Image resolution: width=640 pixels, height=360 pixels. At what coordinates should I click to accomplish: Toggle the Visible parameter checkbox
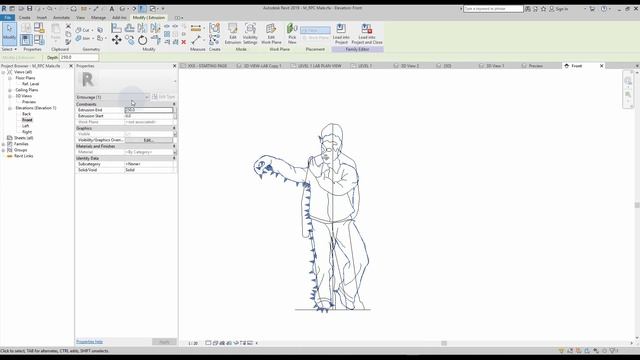(127, 134)
